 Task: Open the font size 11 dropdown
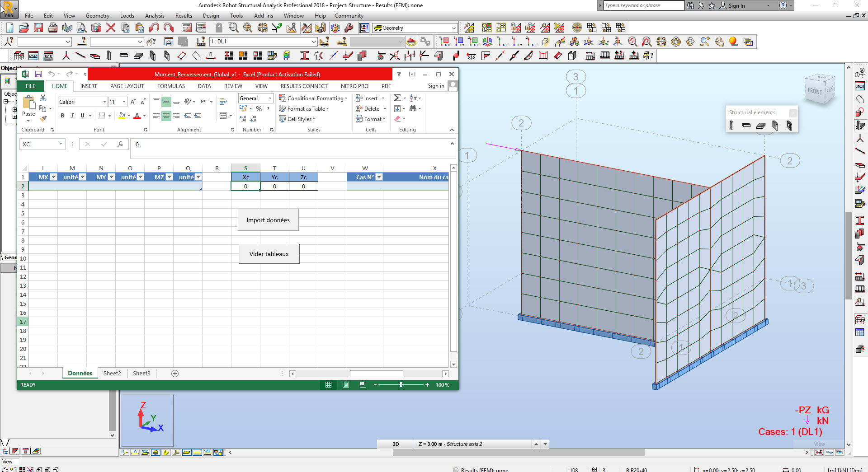click(124, 102)
